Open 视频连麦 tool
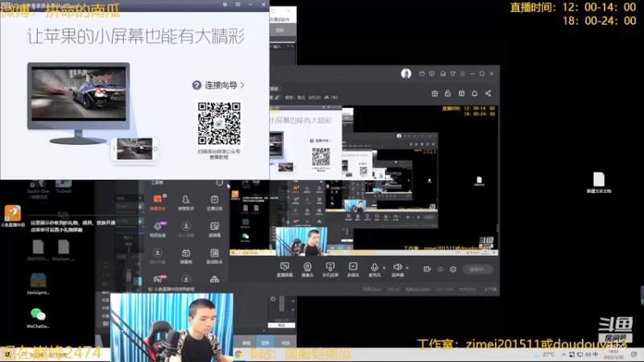 [x=158, y=230]
